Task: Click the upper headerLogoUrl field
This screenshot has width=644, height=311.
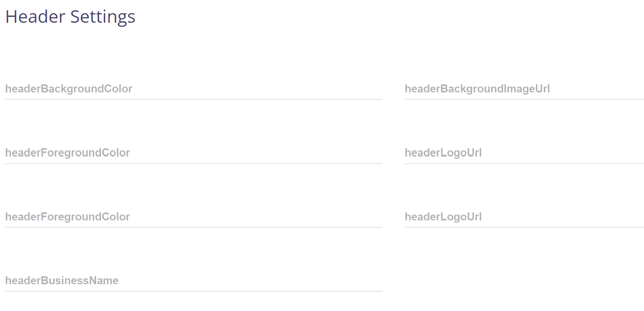Action: (x=524, y=153)
